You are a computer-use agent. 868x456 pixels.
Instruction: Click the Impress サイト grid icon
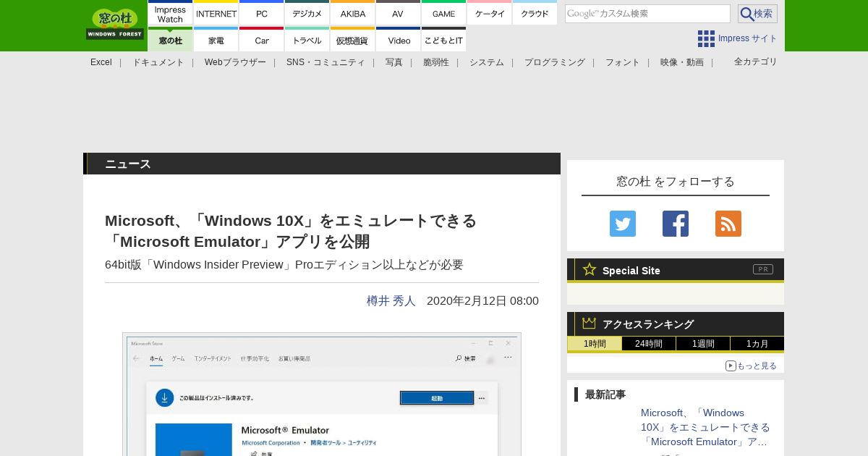[706, 38]
